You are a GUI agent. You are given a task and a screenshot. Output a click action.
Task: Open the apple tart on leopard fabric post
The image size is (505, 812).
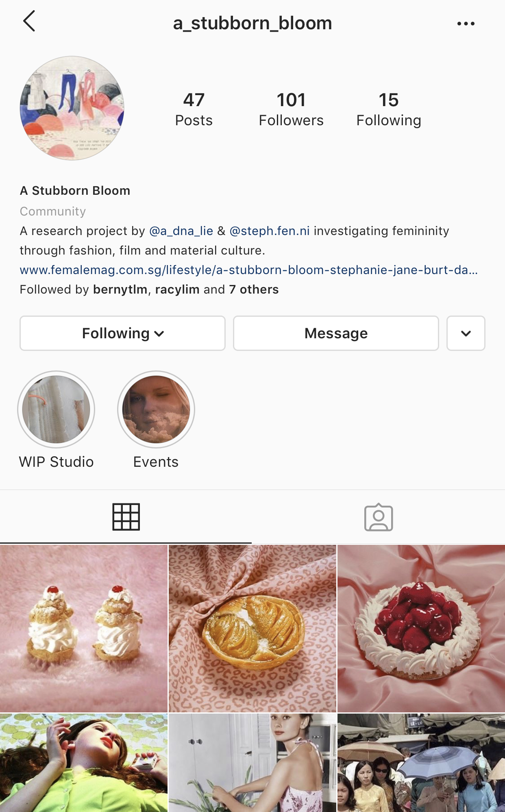tap(252, 629)
